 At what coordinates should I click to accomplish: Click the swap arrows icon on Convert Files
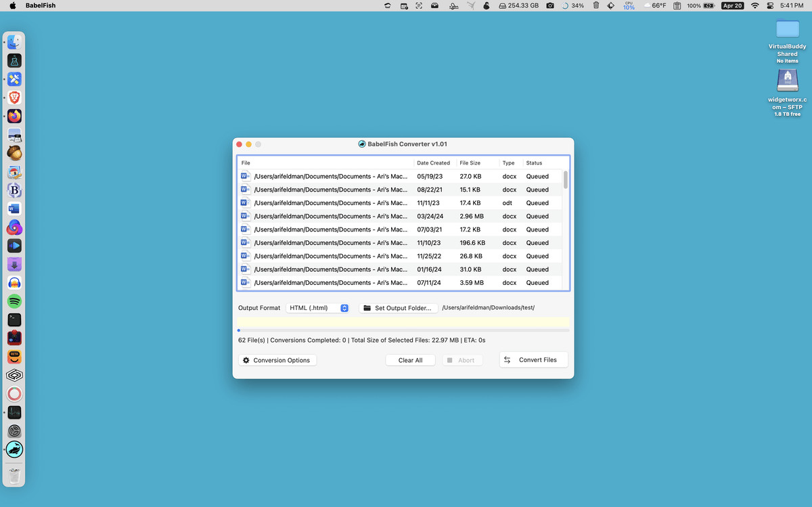(x=507, y=360)
